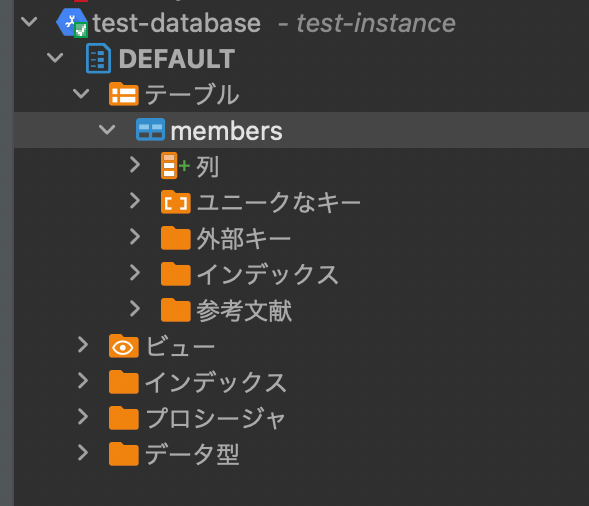
Task: Expand the プロシージャ node
Action: point(83,417)
